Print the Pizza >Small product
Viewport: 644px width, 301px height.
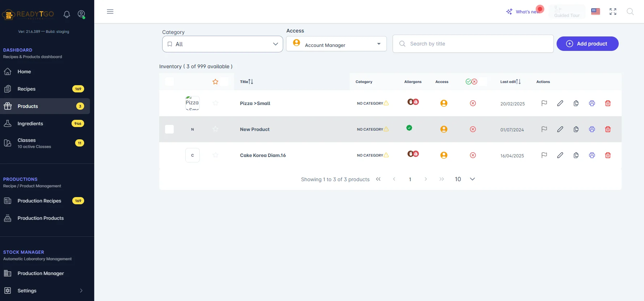click(592, 103)
